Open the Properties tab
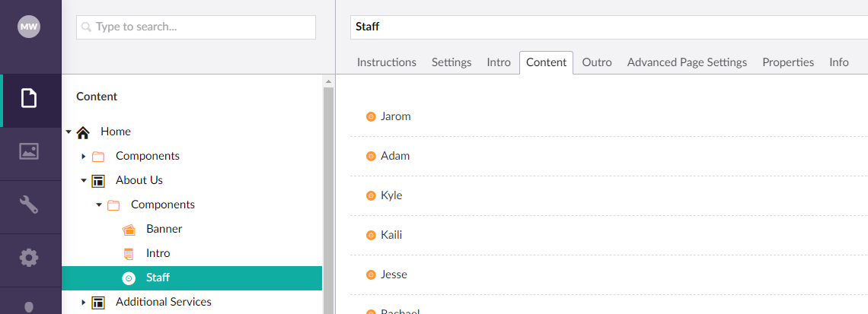This screenshot has width=868, height=314. tap(788, 62)
